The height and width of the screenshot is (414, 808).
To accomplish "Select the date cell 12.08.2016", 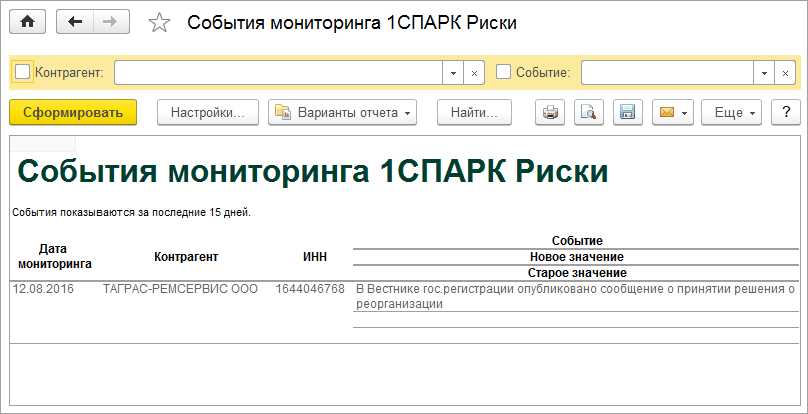I will 43,289.
